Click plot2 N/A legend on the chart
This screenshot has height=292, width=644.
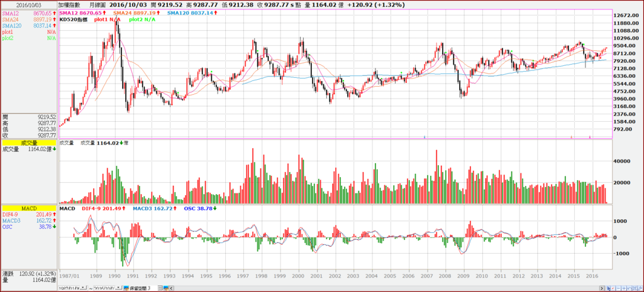tap(142, 19)
